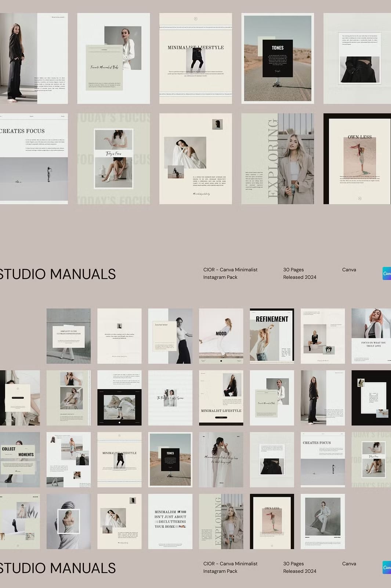Click the large EXPLORING template preview
The image size is (391, 588).
[278, 158]
